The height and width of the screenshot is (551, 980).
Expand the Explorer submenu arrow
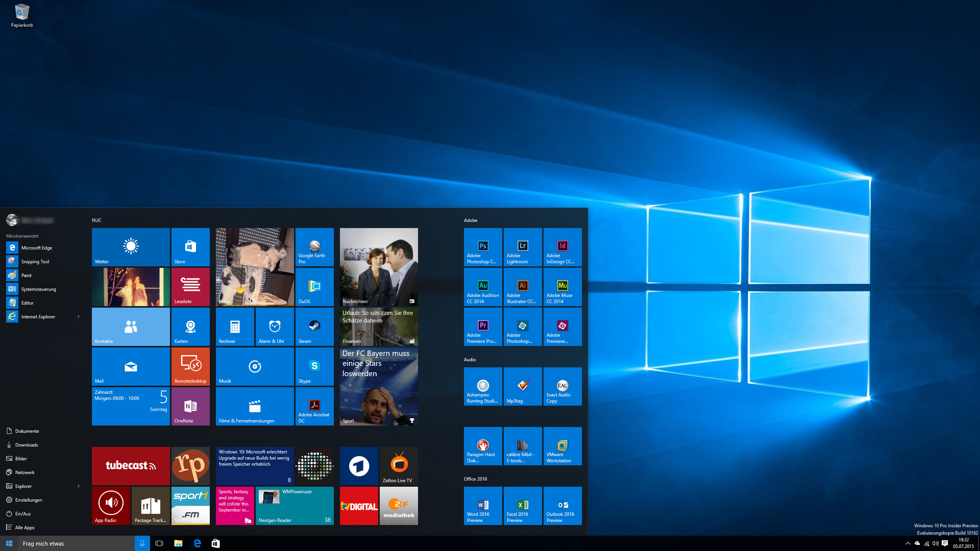click(78, 486)
